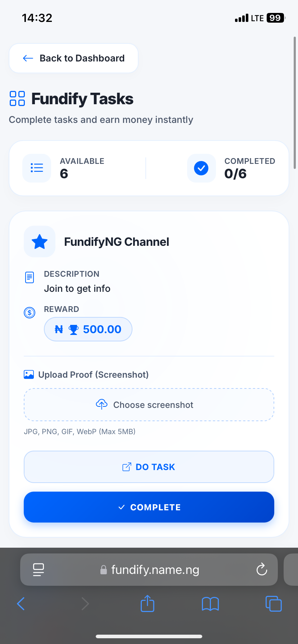
Task: Click the Reward dollar coin icon
Action: (x=30, y=313)
